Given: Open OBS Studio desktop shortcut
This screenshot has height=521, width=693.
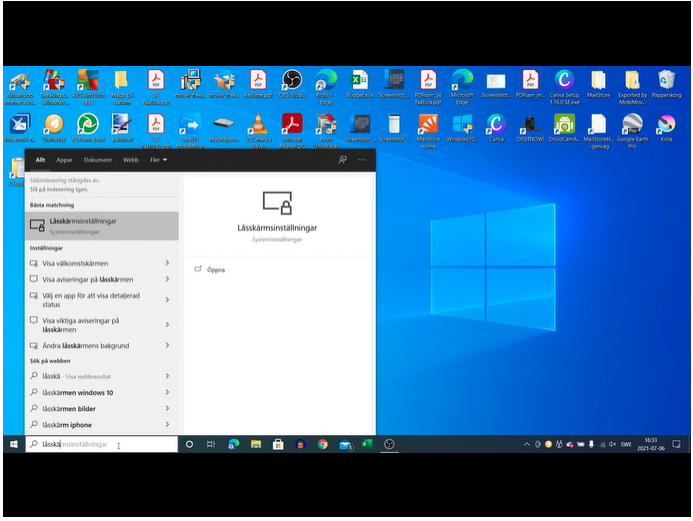Looking at the screenshot, I should click(x=292, y=82).
